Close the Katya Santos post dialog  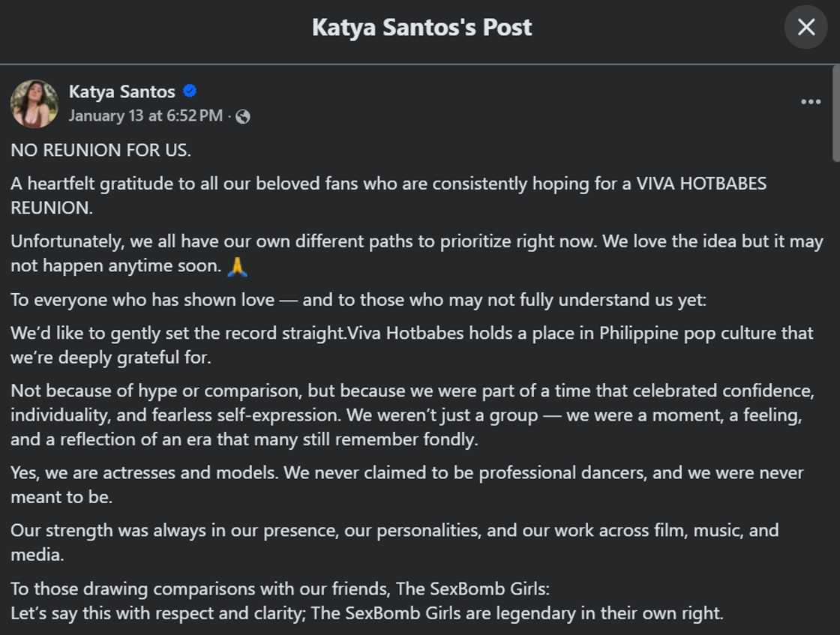click(x=805, y=28)
